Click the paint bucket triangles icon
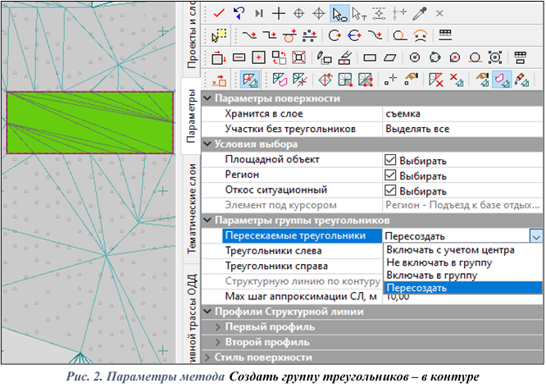This screenshot has height=392, width=546. coord(521,80)
